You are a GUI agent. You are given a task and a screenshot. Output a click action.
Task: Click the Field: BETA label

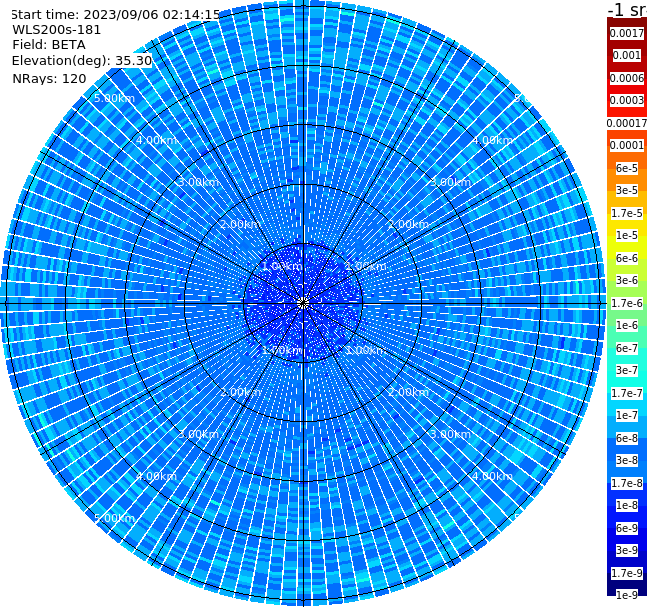(49, 45)
